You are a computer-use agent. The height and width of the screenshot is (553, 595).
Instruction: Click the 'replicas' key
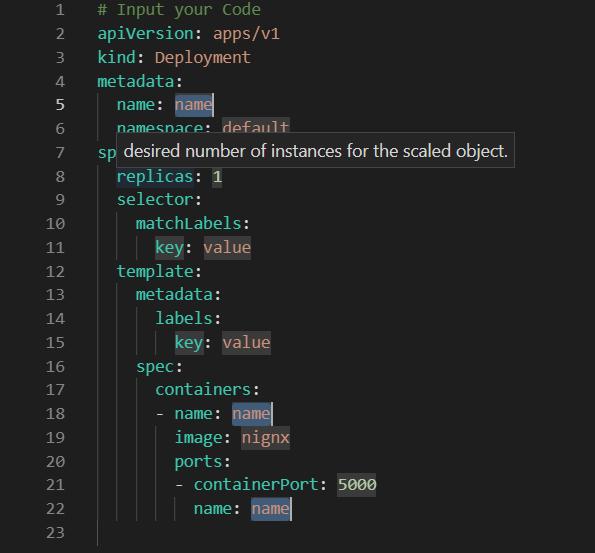pyautogui.click(x=155, y=177)
